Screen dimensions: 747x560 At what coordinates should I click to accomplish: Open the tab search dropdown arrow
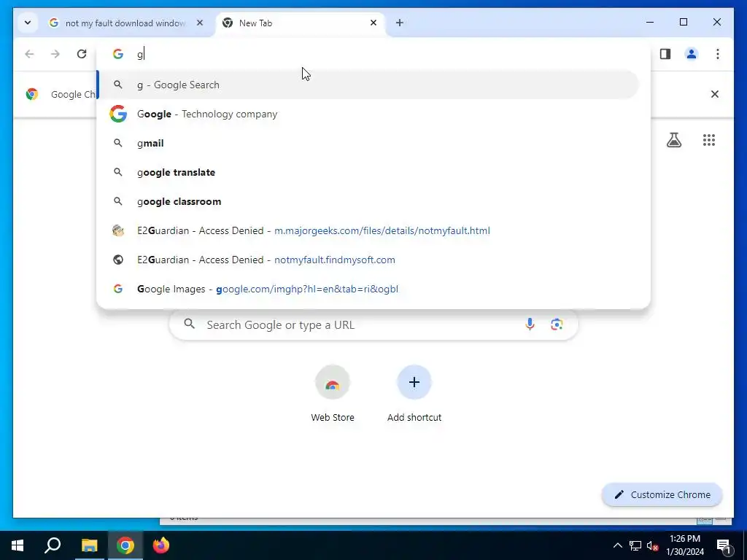[x=28, y=23]
